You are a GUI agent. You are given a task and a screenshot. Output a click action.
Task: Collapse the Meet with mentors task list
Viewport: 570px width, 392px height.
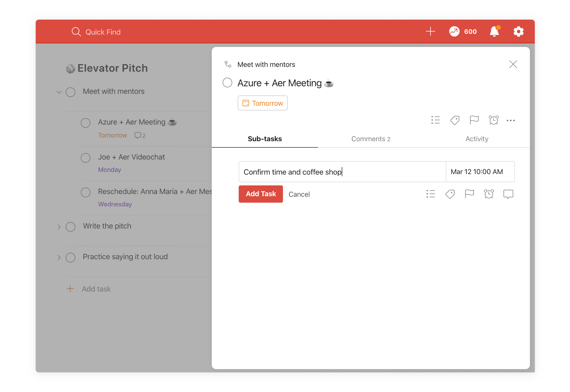(59, 92)
